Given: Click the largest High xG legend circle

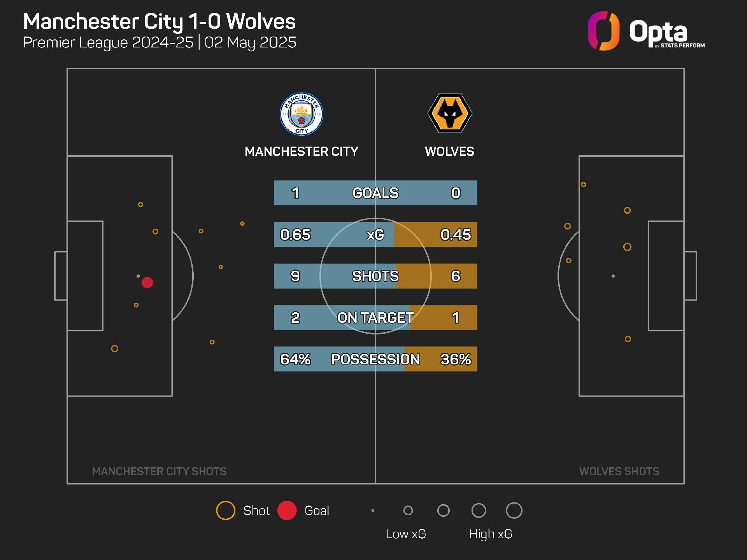Looking at the screenshot, I should pos(514,511).
